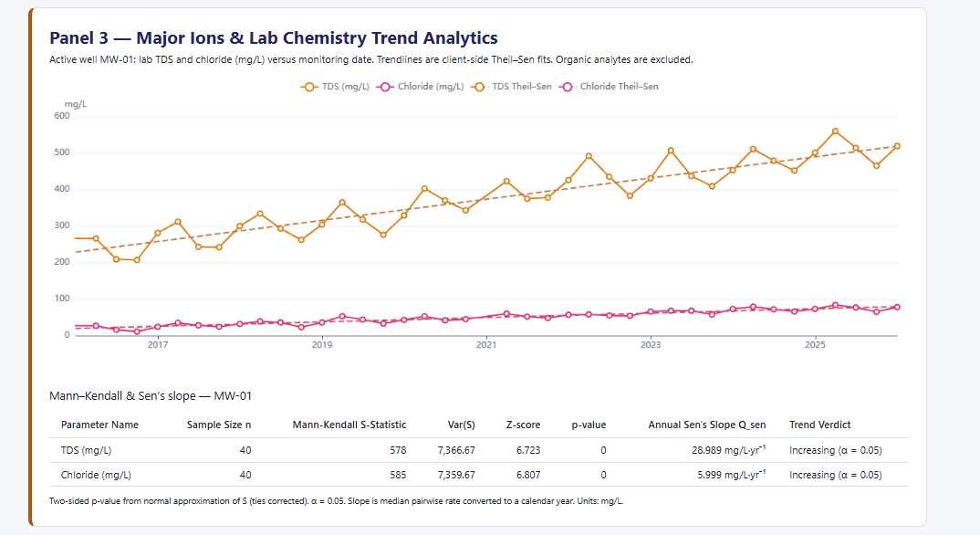Select the TDS (mg/L) table row label
The width and height of the screenshot is (980, 535).
click(87, 451)
